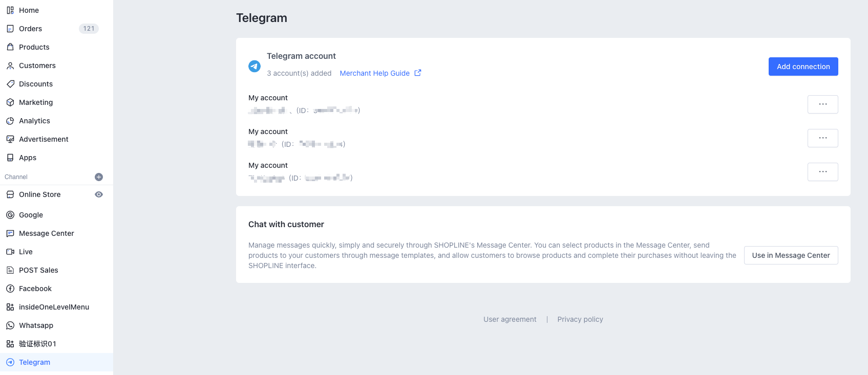This screenshot has height=375, width=868.
Task: Click the Google icon in the sidebar
Action: [10, 215]
